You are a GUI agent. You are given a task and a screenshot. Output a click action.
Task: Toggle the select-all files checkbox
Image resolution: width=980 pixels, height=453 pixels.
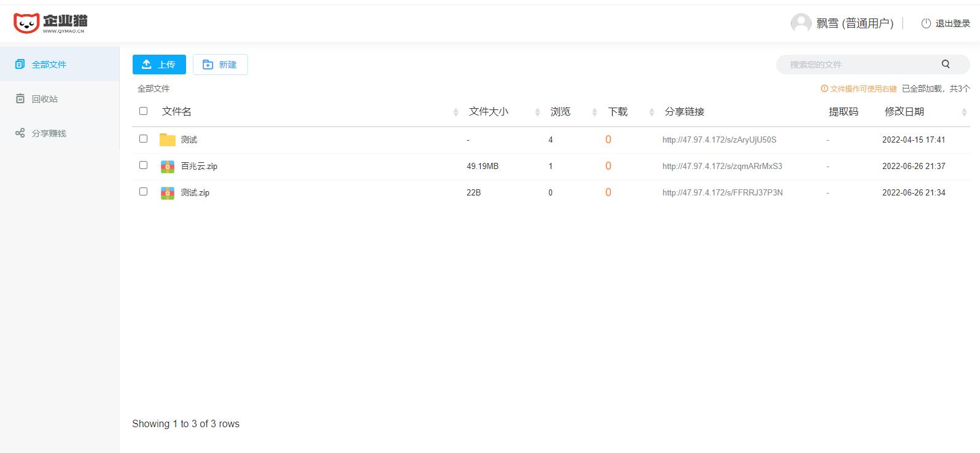[x=143, y=111]
